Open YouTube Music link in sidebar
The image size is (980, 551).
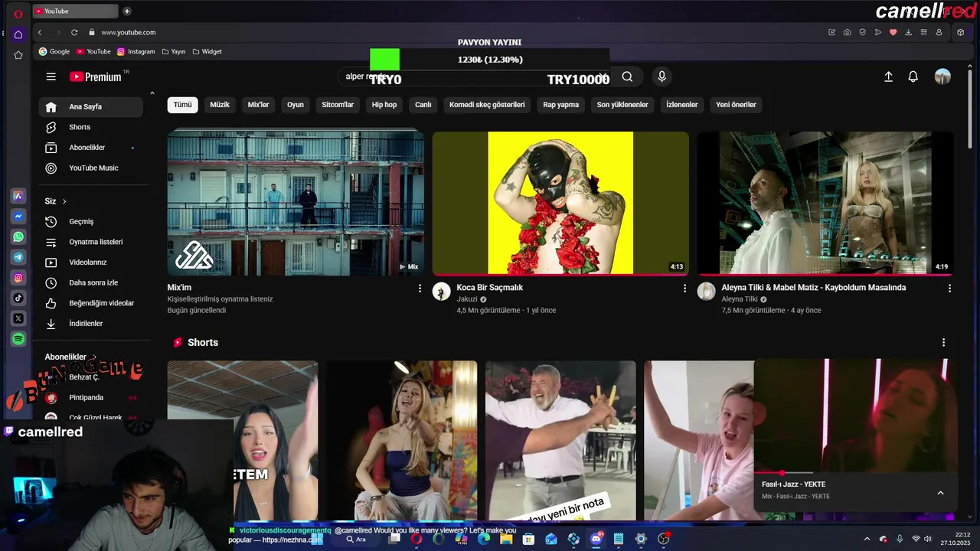click(91, 168)
